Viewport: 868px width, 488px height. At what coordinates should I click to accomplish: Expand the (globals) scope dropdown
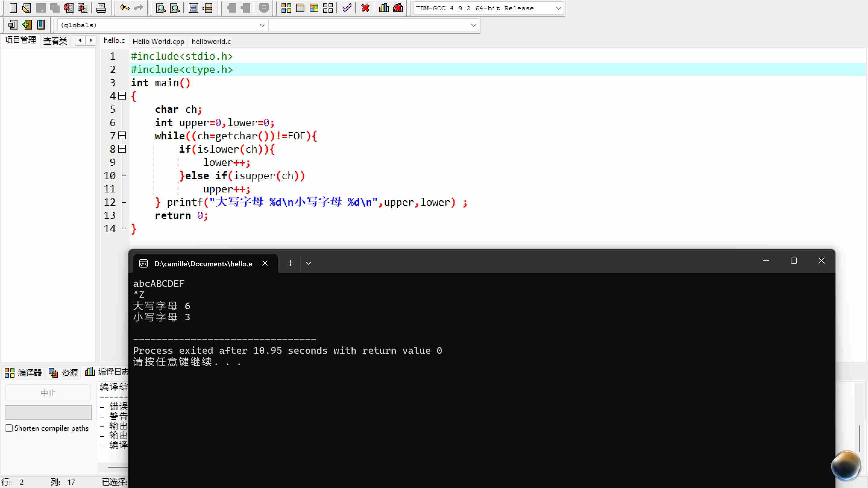tap(263, 25)
